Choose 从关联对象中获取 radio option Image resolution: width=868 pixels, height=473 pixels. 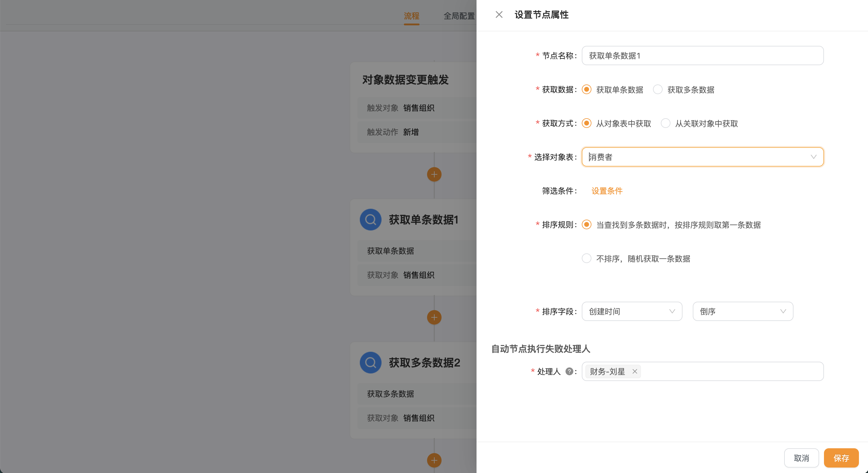tap(665, 123)
